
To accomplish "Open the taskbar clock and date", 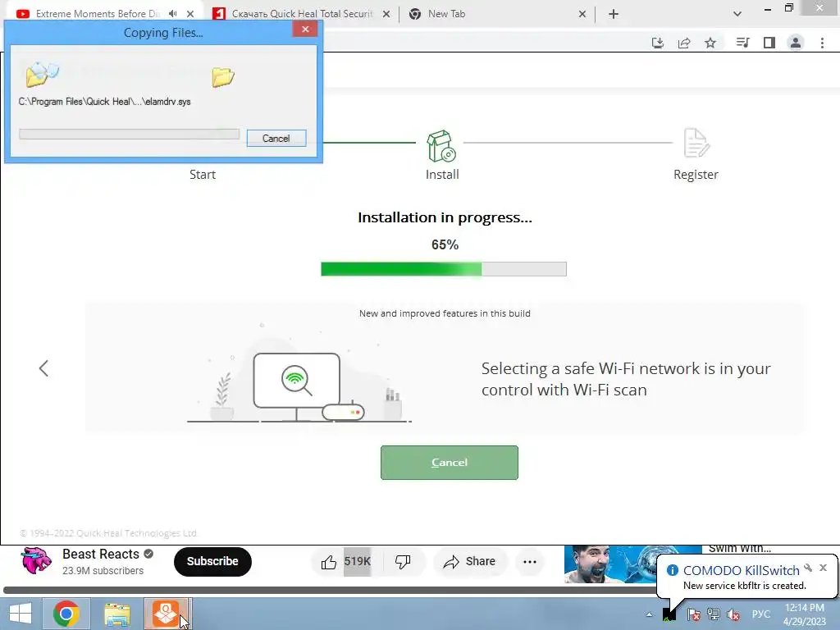I will click(805, 614).
